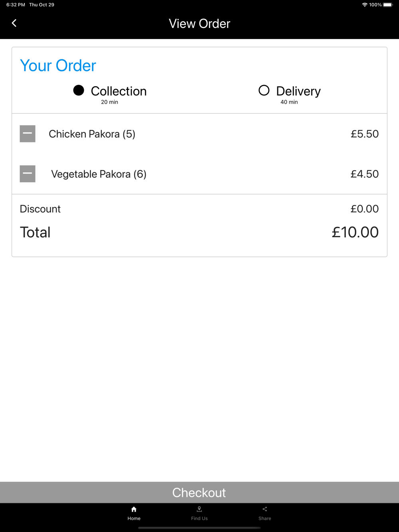Select the Delivery radio button
The width and height of the screenshot is (399, 532).
[264, 91]
